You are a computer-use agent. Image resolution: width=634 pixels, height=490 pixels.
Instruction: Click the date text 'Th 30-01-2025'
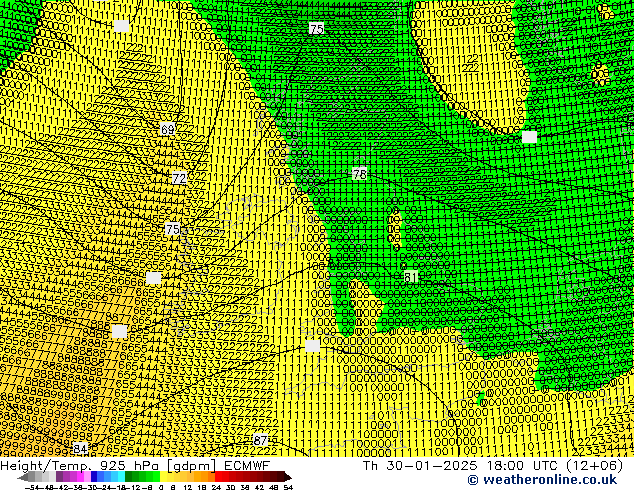420,466
